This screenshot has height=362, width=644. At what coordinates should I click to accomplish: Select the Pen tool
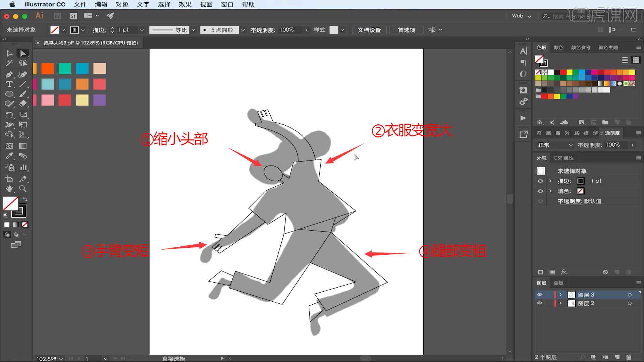[9, 74]
